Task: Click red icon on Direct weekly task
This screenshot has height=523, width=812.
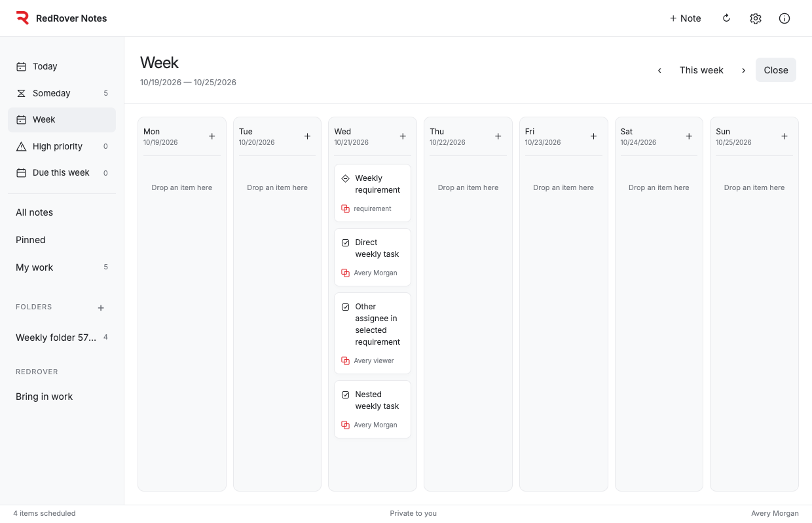Action: 345,273
